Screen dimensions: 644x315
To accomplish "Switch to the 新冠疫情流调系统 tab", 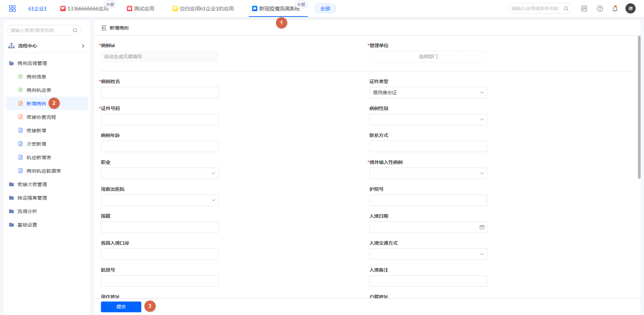I will (279, 9).
